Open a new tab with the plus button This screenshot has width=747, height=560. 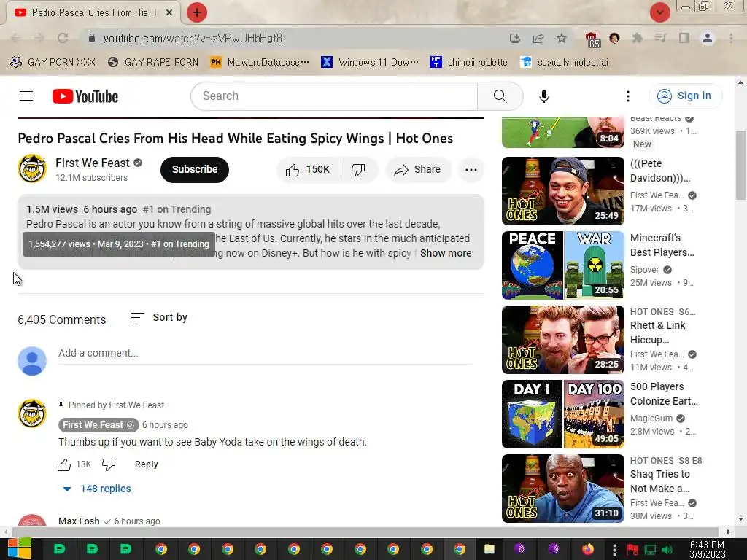(197, 12)
